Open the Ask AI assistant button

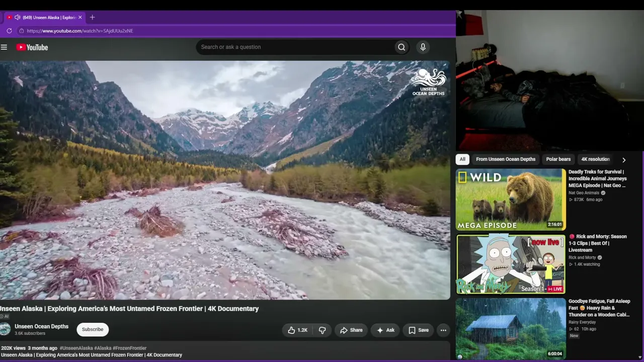tap(386, 330)
